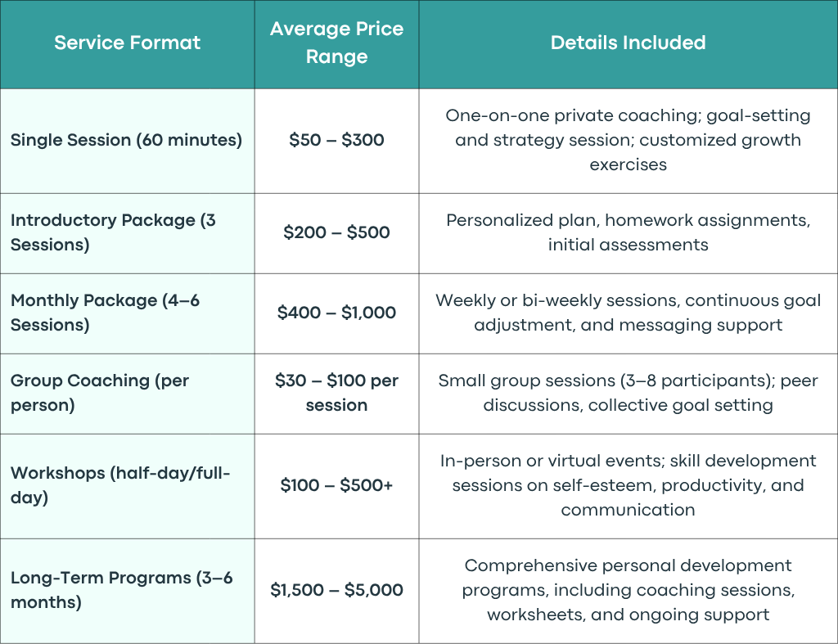Screen dimensions: 838x644
Task: Click the Service Format column header
Action: point(127,43)
